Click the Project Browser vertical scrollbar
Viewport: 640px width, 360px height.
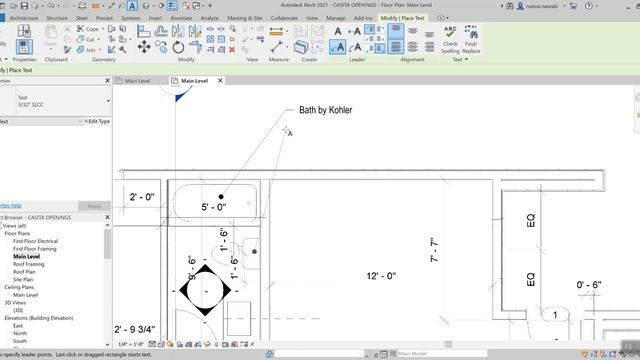click(107, 244)
